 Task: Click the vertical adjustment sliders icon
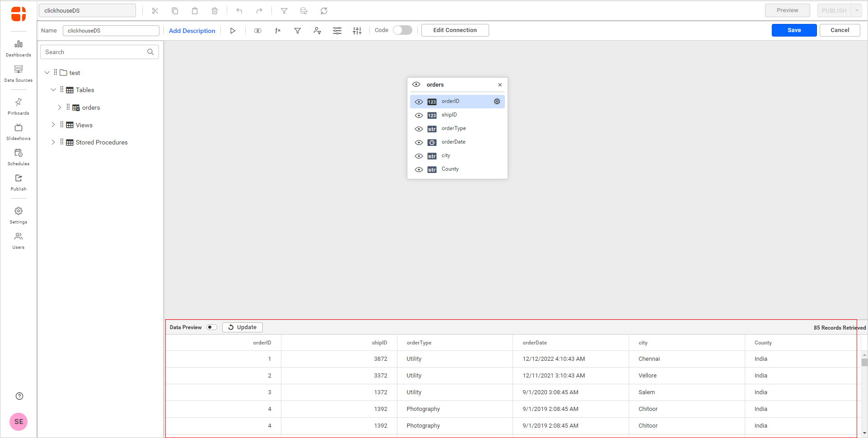(357, 31)
